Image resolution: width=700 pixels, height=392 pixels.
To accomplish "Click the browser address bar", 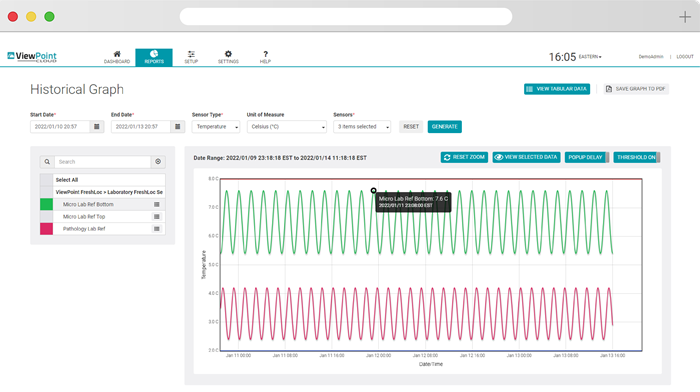I will [x=346, y=17].
